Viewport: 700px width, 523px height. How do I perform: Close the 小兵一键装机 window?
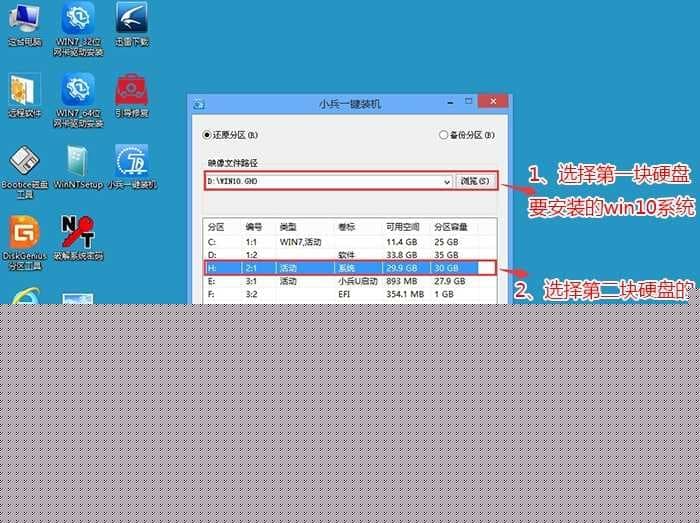tap(493, 101)
